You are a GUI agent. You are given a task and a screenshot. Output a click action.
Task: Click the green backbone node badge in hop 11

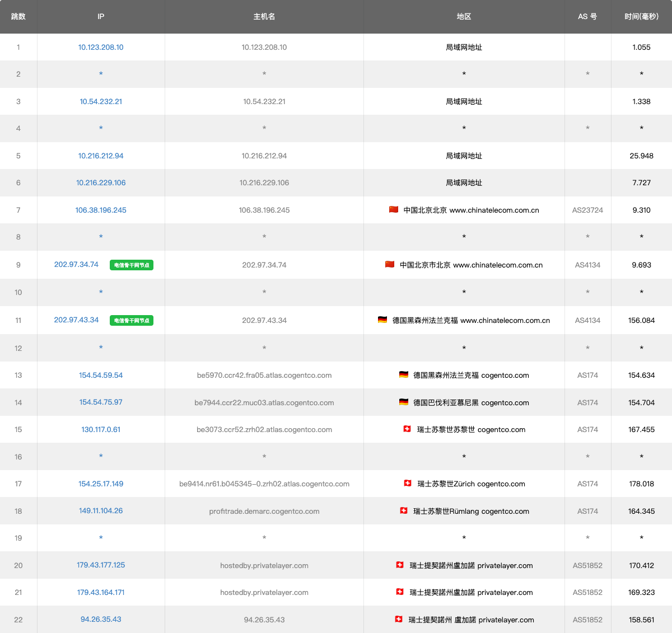coord(132,321)
